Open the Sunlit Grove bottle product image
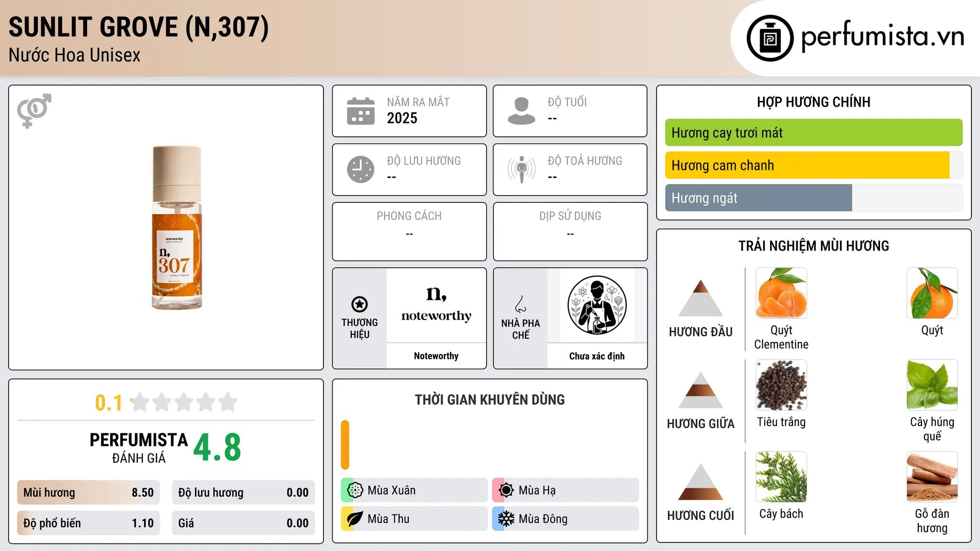This screenshot has width=980, height=551. point(177,228)
